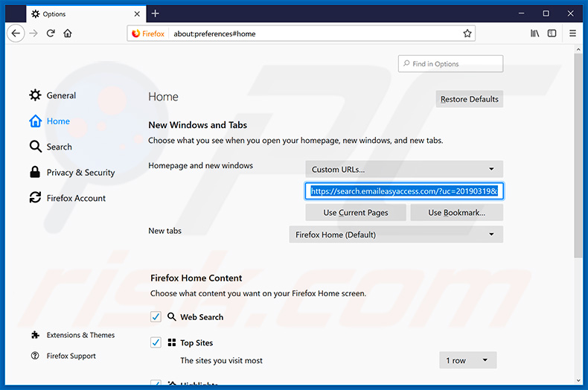Go back with the back arrow
Image resolution: width=588 pixels, height=390 pixels.
16,33
